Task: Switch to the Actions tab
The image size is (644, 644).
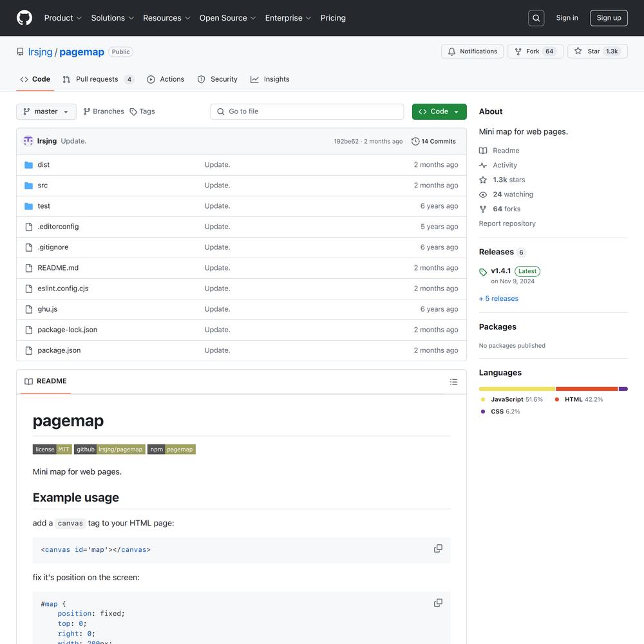Action: (x=166, y=79)
